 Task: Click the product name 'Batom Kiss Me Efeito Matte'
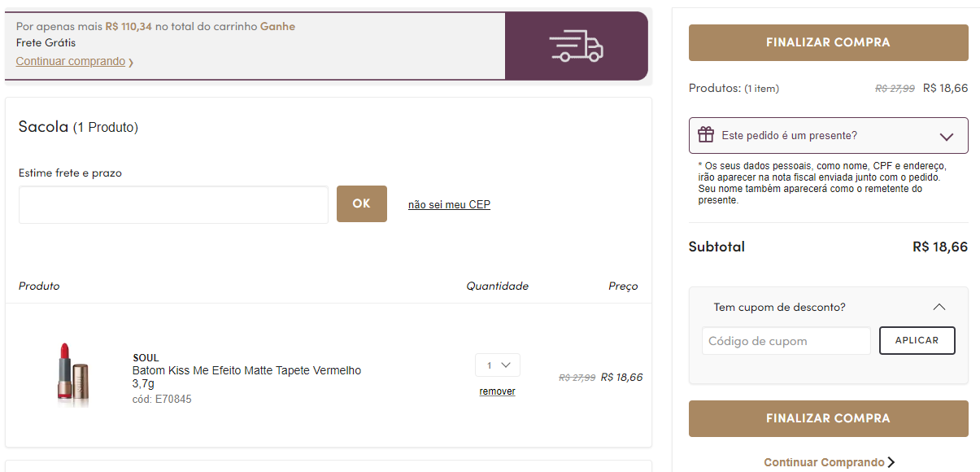pos(246,377)
